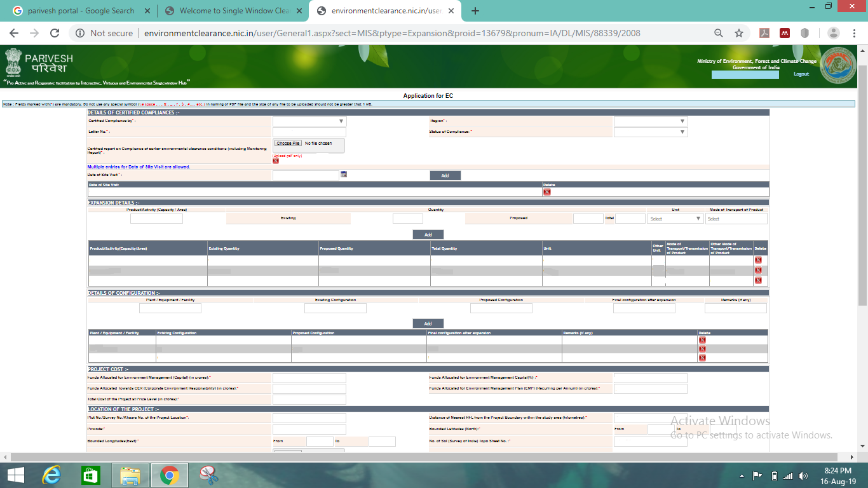868x488 pixels.
Task: Reload the page in the browser
Action: (x=55, y=33)
